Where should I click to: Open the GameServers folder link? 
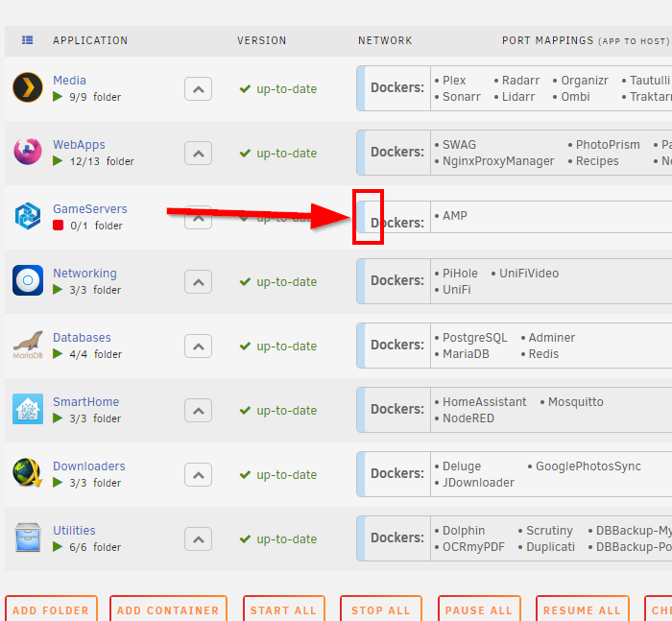(x=90, y=208)
